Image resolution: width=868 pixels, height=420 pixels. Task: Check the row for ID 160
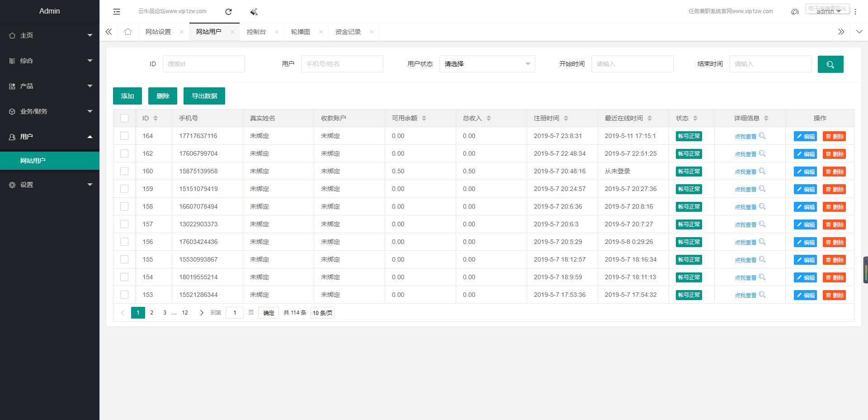(124, 171)
